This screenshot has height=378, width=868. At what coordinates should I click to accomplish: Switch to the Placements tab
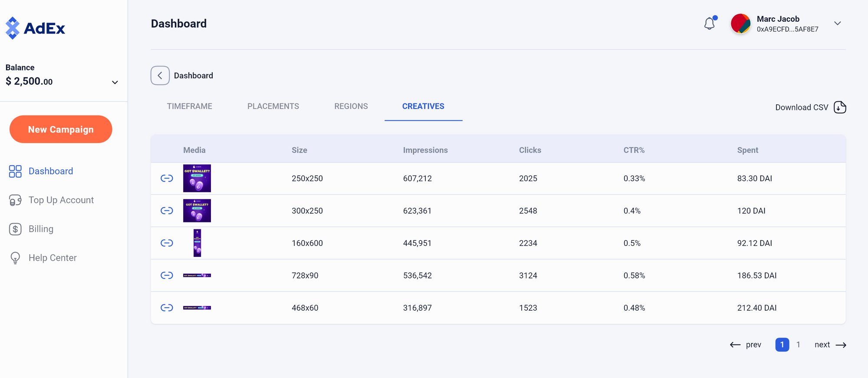[273, 106]
